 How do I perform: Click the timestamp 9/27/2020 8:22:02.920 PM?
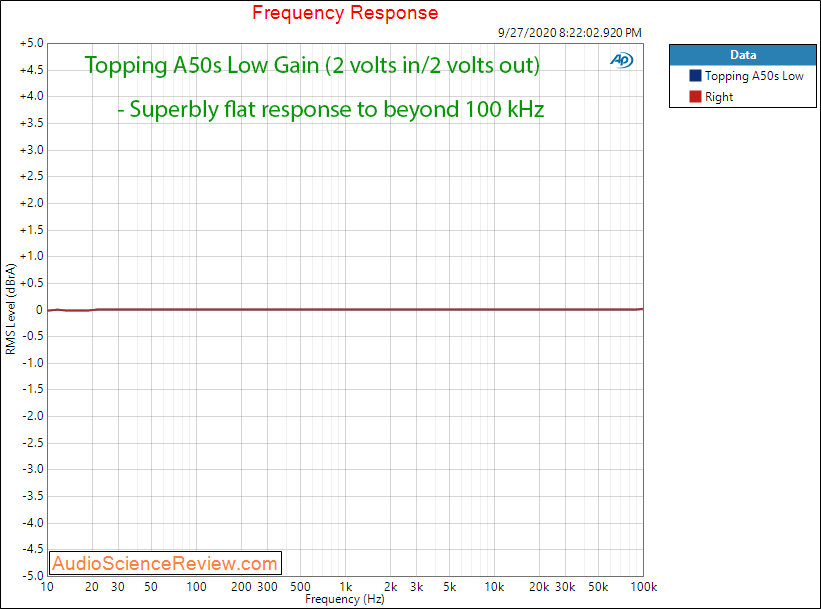coord(570,32)
